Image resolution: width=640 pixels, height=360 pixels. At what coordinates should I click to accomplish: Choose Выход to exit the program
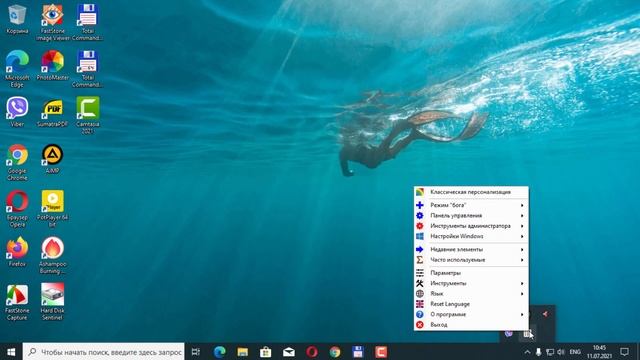pyautogui.click(x=471, y=325)
